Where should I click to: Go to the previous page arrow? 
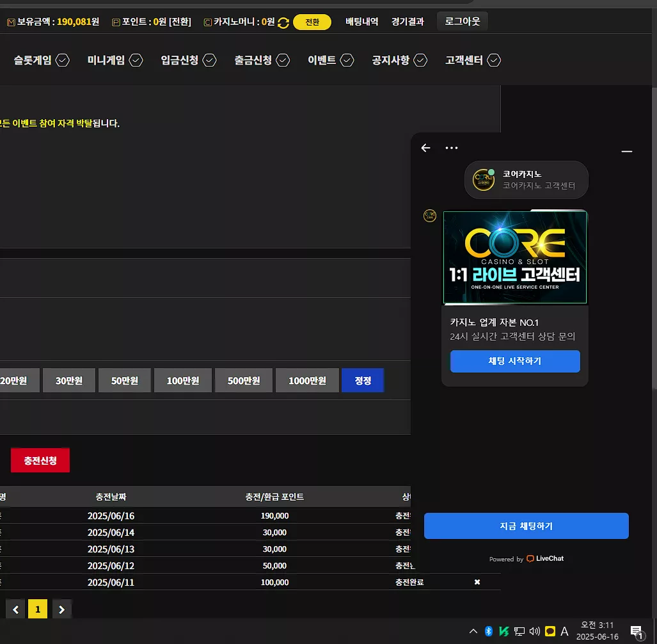coord(16,609)
